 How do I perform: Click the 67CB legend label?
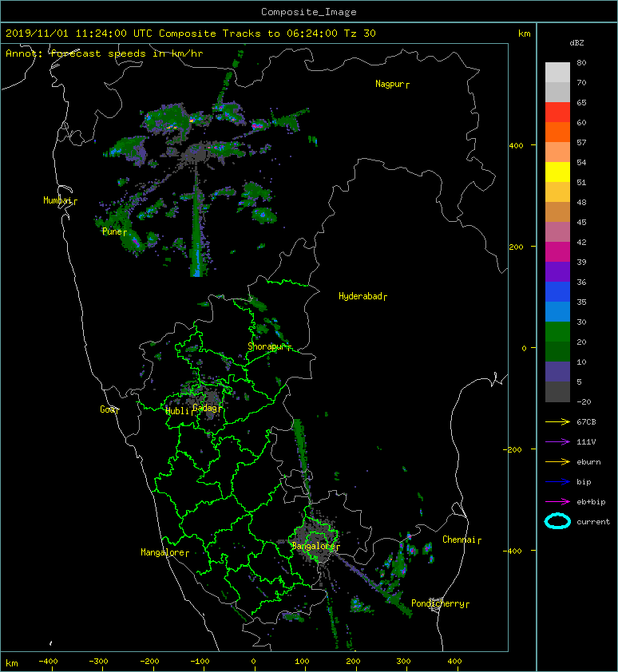point(586,422)
